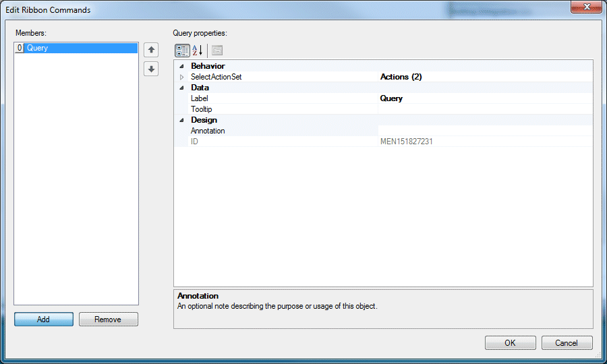
Task: Click the Design category header
Action: point(204,120)
